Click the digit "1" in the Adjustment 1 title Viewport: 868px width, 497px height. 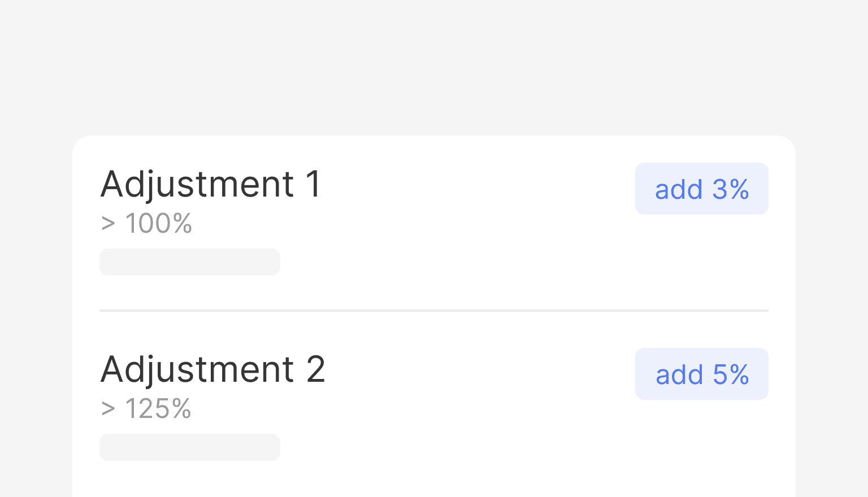coord(314,184)
